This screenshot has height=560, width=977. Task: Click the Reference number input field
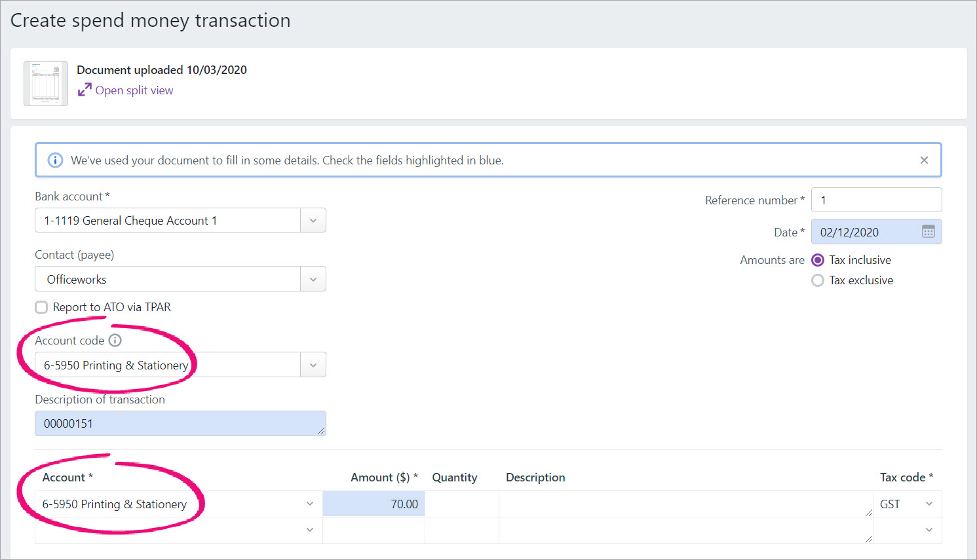pos(876,200)
